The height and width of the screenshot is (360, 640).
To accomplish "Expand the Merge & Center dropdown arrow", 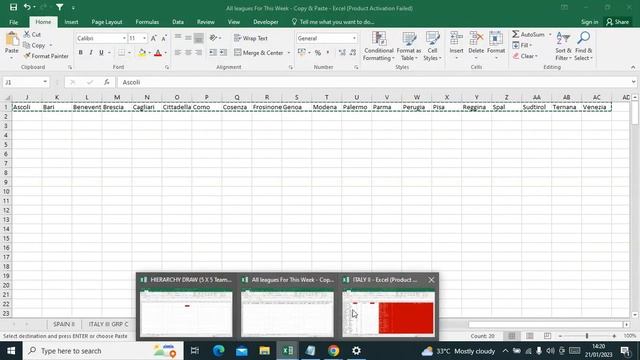I will 289,53.
